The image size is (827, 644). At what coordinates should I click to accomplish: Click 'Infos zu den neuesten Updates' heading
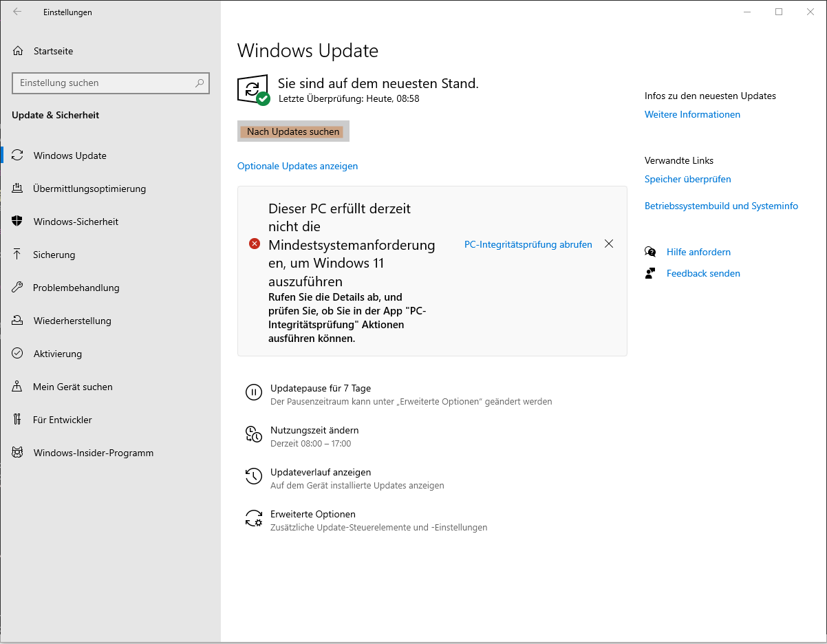[x=710, y=96]
